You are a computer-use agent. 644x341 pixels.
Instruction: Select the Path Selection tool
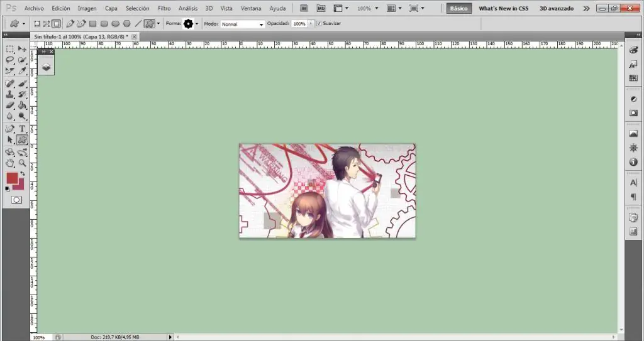(10, 140)
